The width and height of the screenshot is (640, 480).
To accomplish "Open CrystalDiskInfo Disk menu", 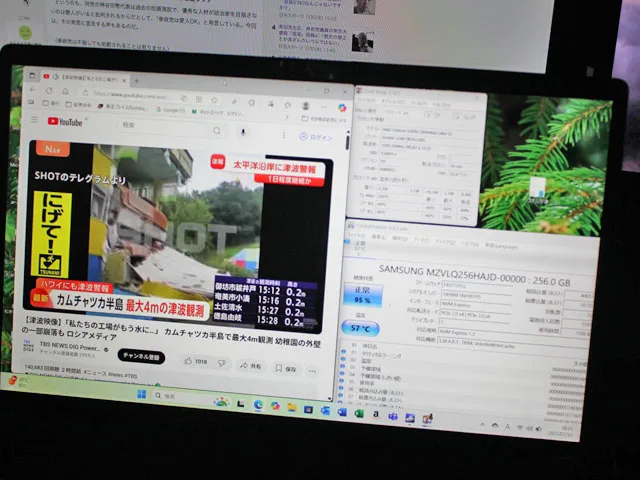I will [x=444, y=242].
